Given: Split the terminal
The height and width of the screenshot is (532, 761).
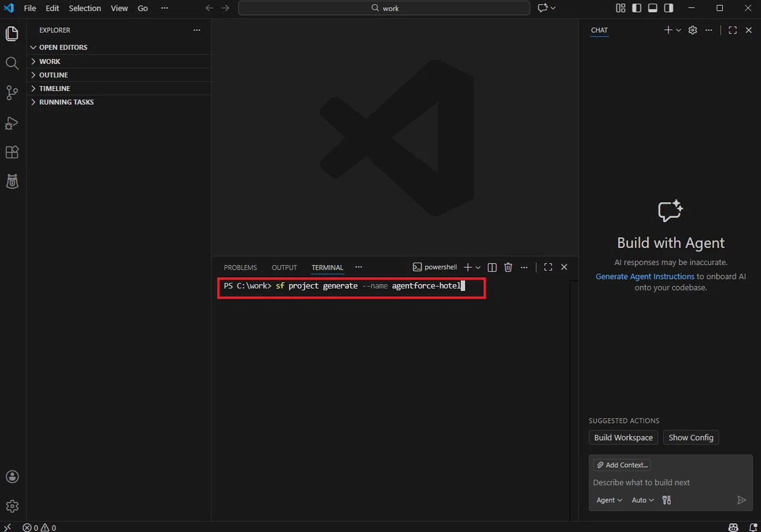Looking at the screenshot, I should [492, 268].
